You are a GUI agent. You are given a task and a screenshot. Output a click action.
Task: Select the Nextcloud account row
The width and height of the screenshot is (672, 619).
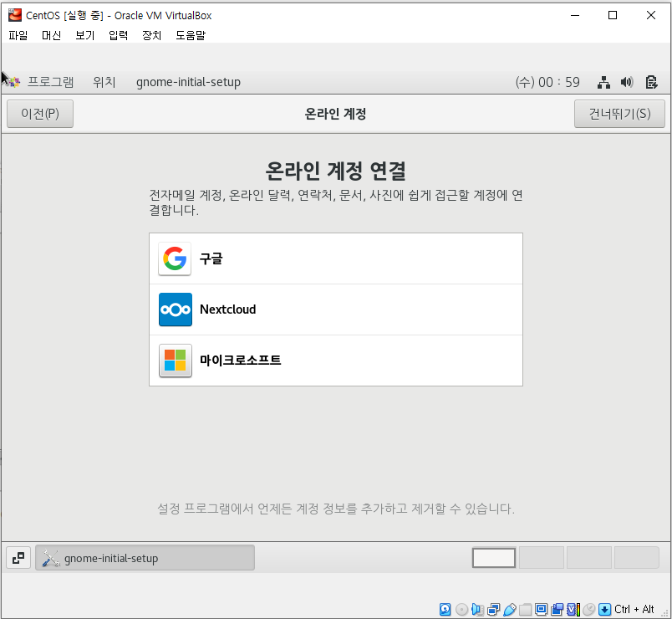(336, 309)
